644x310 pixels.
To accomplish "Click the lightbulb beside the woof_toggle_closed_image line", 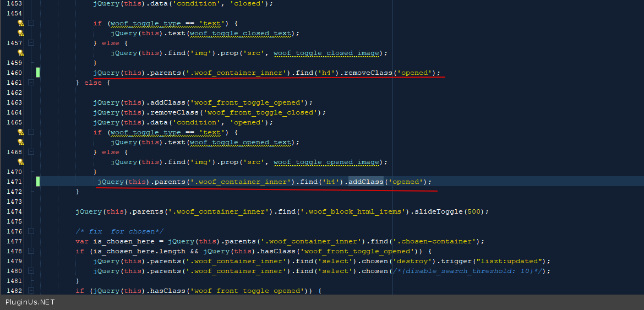I will point(20,53).
